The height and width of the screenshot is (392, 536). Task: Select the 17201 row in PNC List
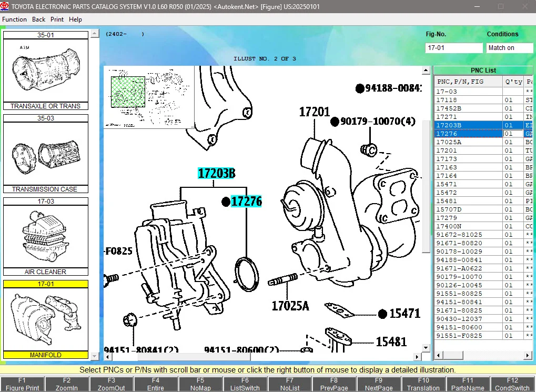[x=483, y=150]
